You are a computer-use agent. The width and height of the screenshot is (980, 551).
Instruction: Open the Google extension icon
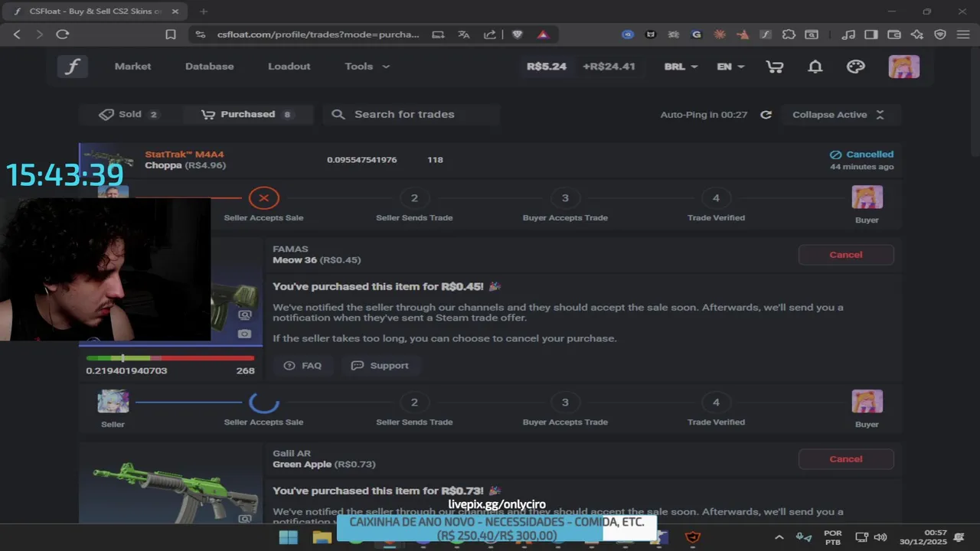(x=696, y=34)
